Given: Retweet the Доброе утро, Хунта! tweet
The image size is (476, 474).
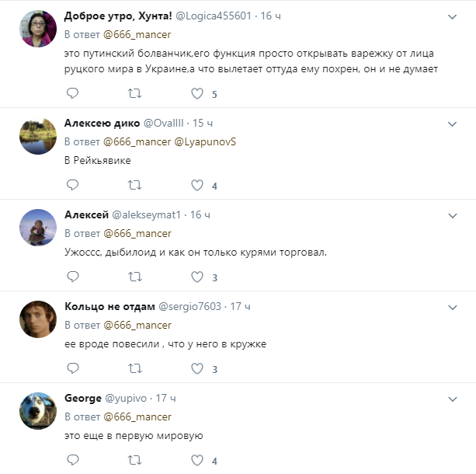Looking at the screenshot, I should pos(134,93).
